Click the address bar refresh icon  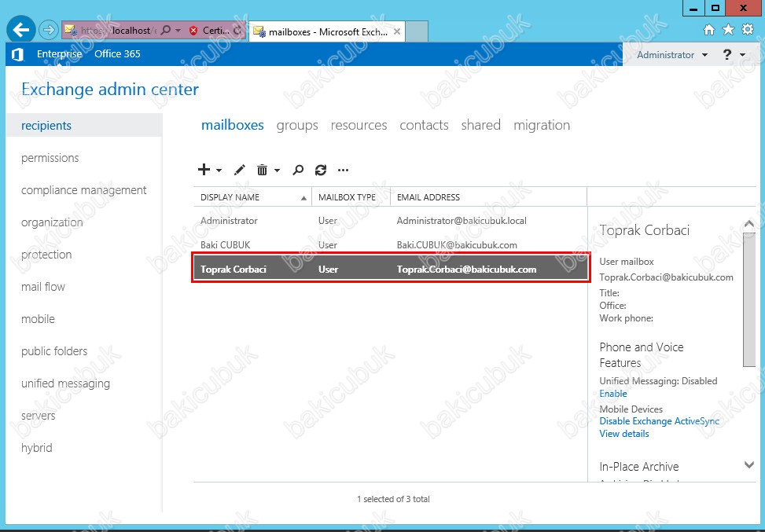click(x=237, y=30)
